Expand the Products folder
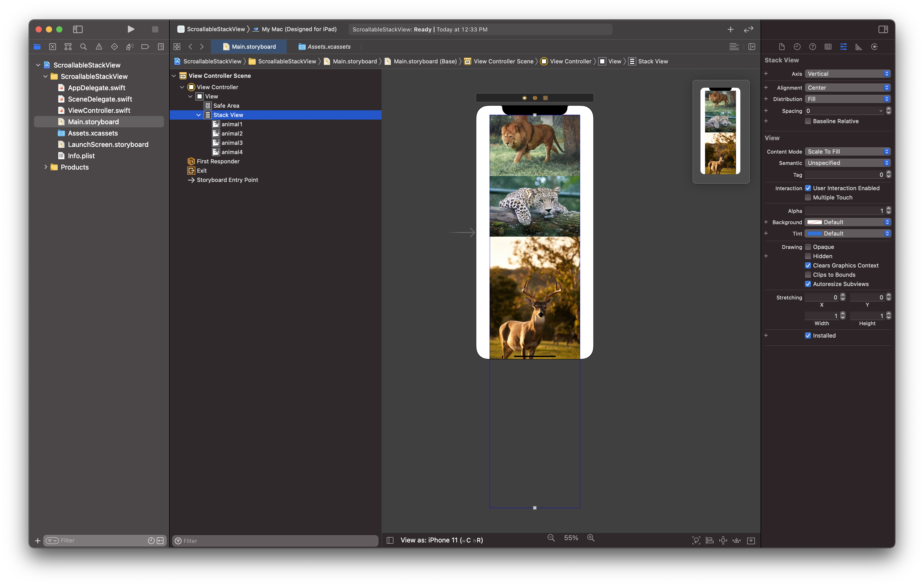The height and width of the screenshot is (586, 924). coord(46,167)
